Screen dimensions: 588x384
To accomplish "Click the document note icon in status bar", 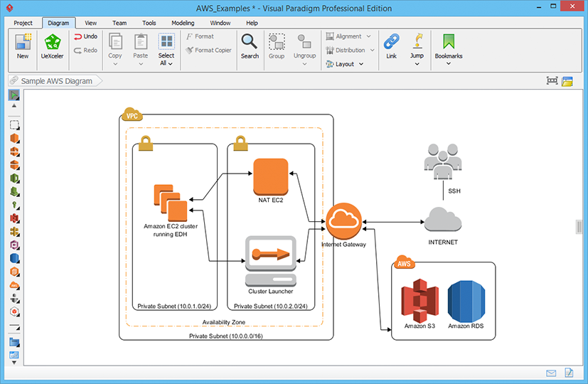I will pos(569,373).
